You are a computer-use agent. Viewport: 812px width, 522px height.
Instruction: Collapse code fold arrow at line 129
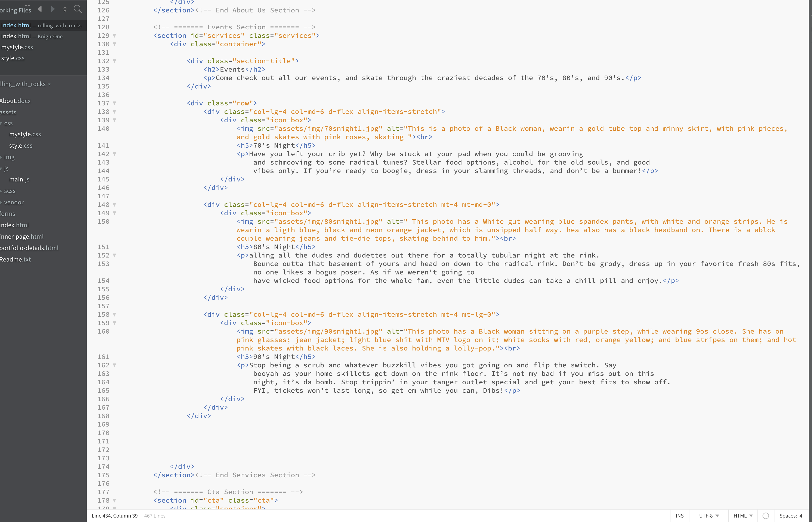tap(115, 36)
